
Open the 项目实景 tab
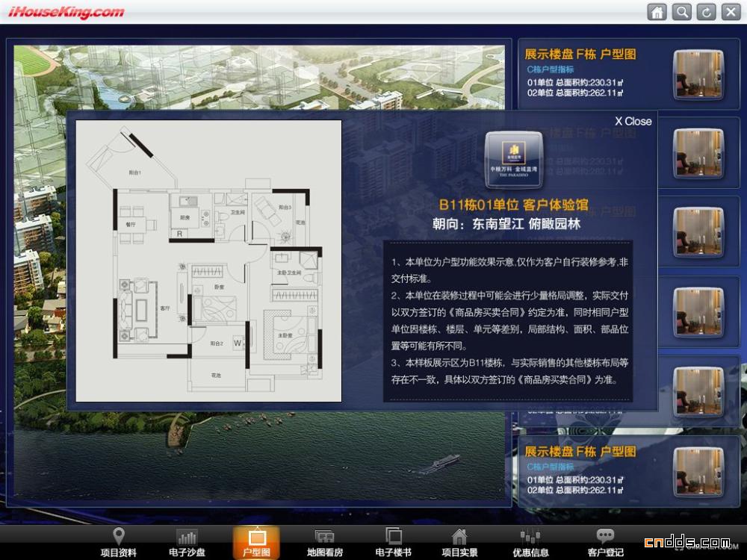pos(459,542)
